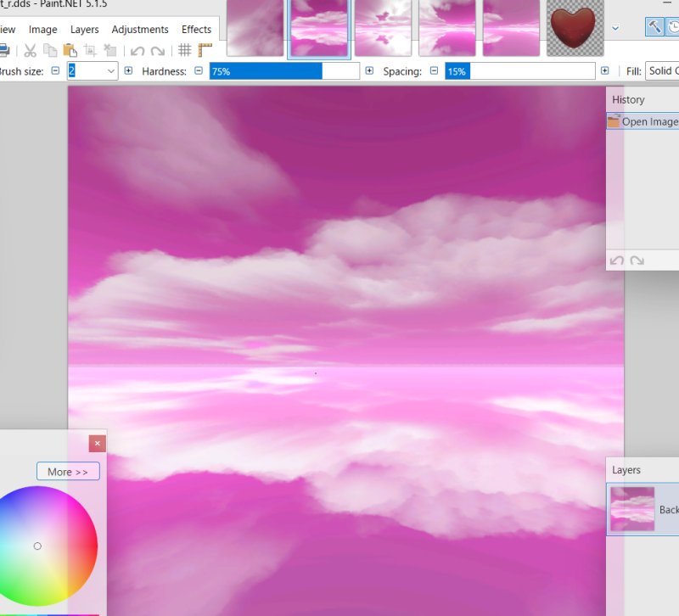Open the Fill style Solid dropdown

667,70
